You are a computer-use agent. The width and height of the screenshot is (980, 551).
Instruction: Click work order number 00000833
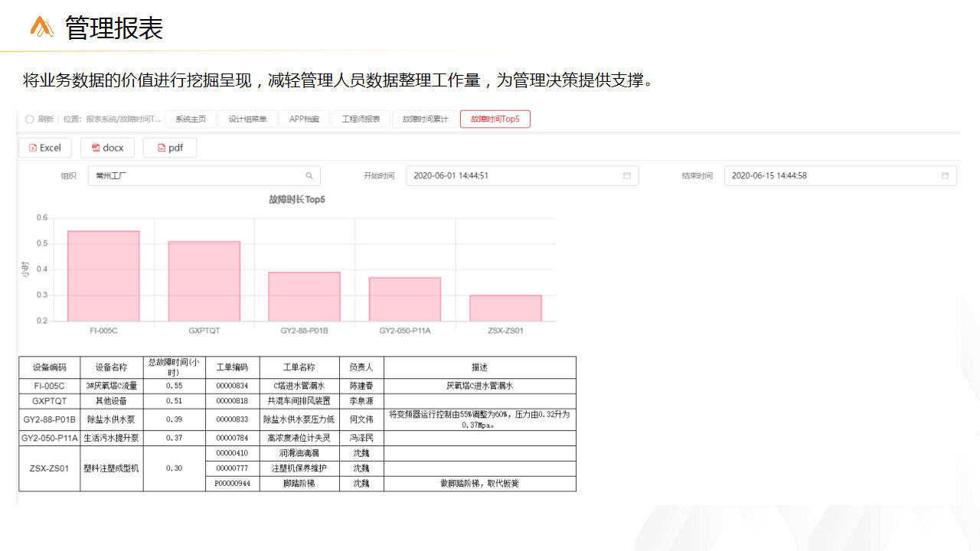click(232, 419)
